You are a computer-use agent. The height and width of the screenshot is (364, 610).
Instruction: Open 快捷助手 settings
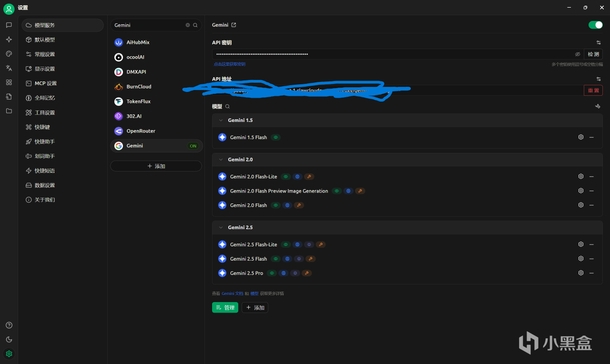coord(62,142)
